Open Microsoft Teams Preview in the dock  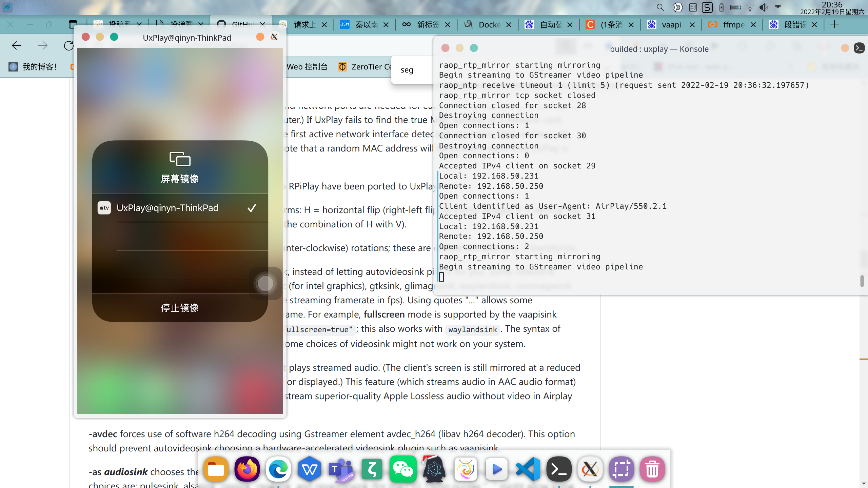click(x=340, y=469)
